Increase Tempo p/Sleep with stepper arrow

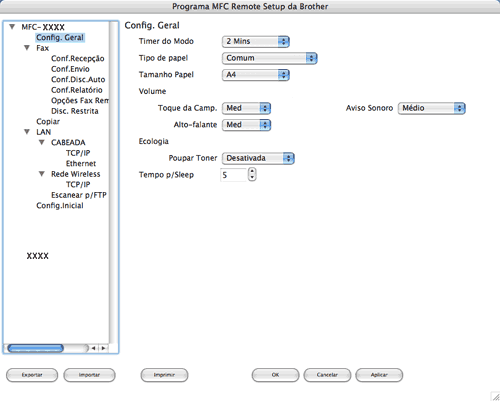[252, 171]
